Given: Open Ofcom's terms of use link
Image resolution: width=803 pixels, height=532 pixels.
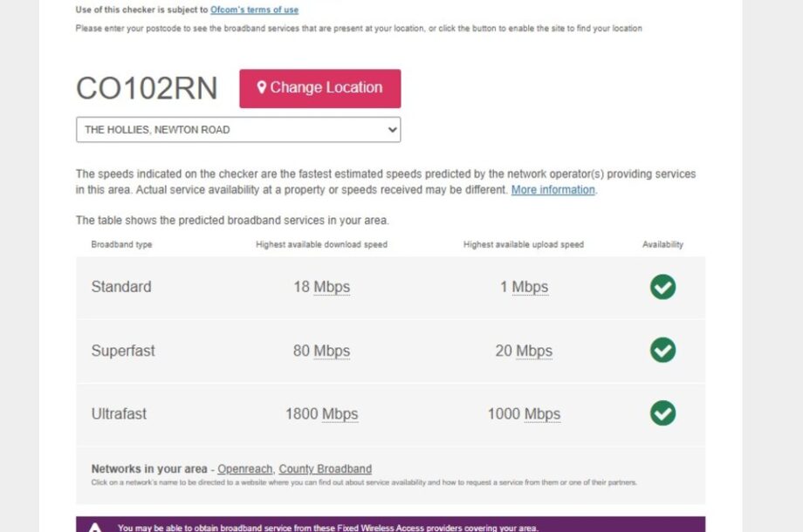Looking at the screenshot, I should 254,10.
